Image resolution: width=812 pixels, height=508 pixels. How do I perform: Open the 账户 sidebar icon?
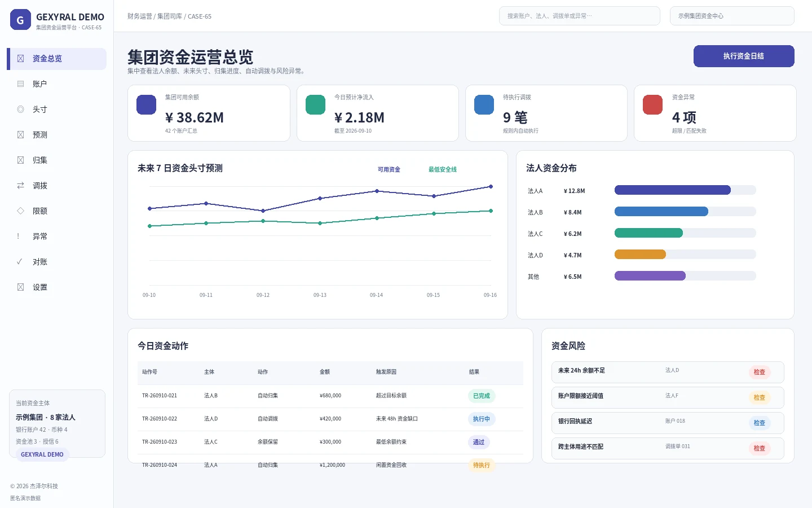(x=20, y=84)
